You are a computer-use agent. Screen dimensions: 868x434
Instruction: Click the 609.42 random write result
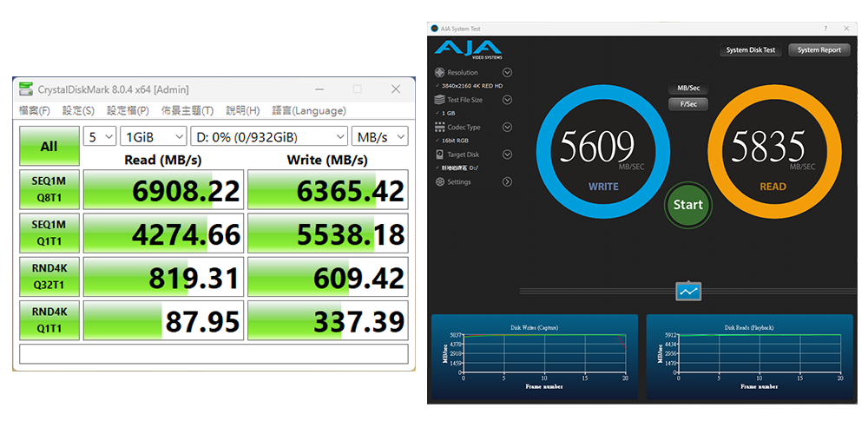click(x=328, y=277)
